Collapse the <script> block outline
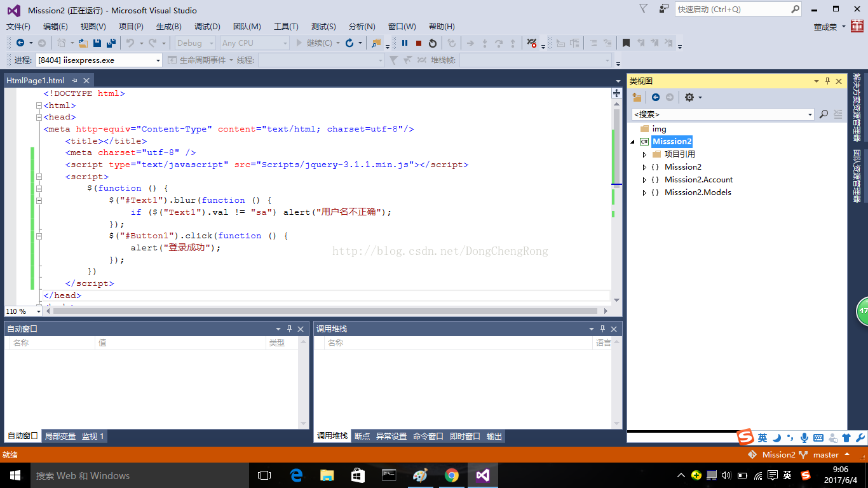Image resolution: width=868 pixels, height=488 pixels. click(39, 177)
